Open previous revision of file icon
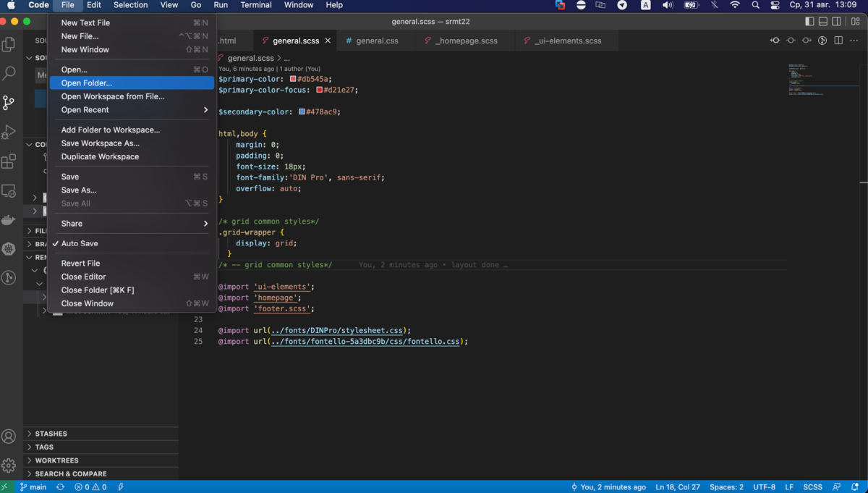868x493 pixels. [x=775, y=41]
